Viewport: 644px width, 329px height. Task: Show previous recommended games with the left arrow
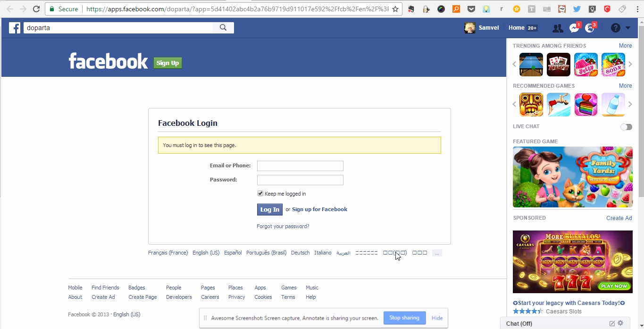click(x=515, y=104)
